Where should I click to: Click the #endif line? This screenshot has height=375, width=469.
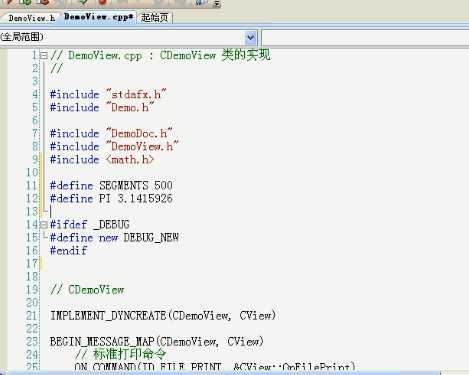point(68,251)
